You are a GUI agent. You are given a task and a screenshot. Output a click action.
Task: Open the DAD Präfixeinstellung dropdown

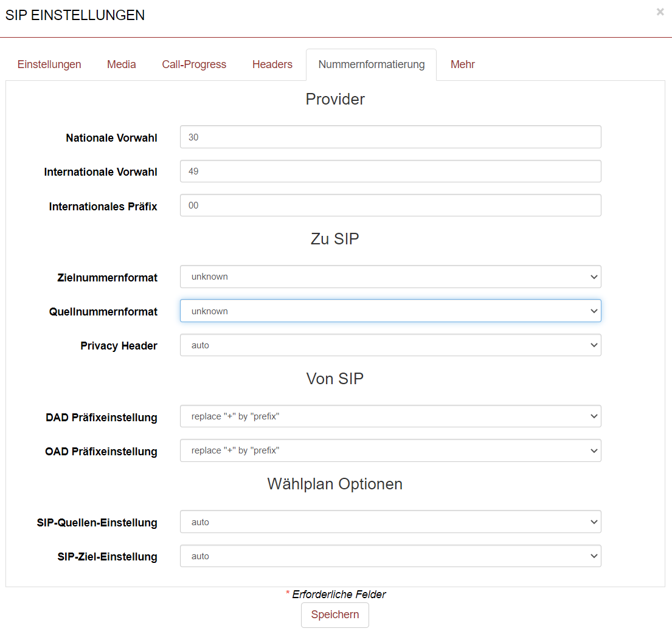pos(390,416)
